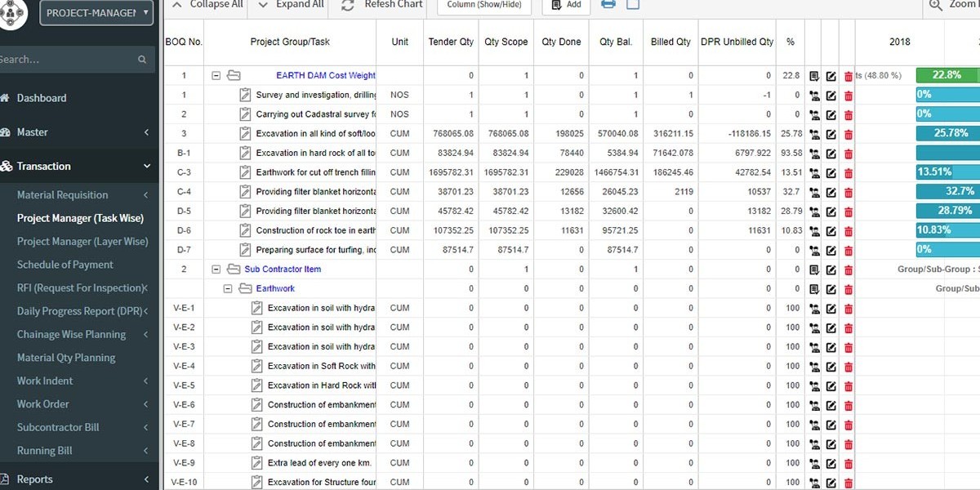Click the assign-worker icon for the B-1 hard rock row
980x490 pixels.
click(x=814, y=154)
